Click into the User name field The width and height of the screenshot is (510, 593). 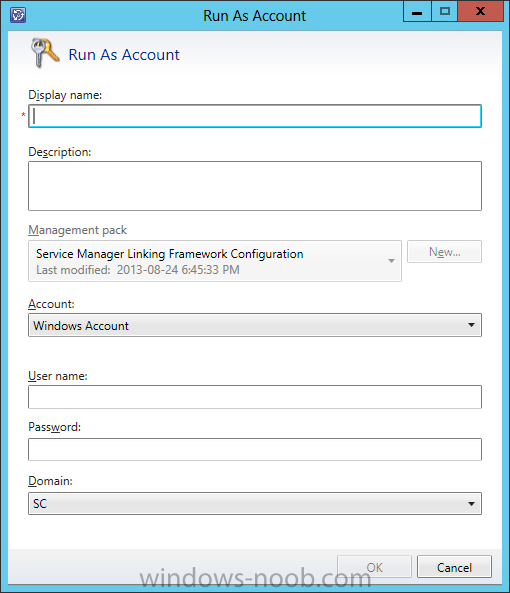pos(255,397)
